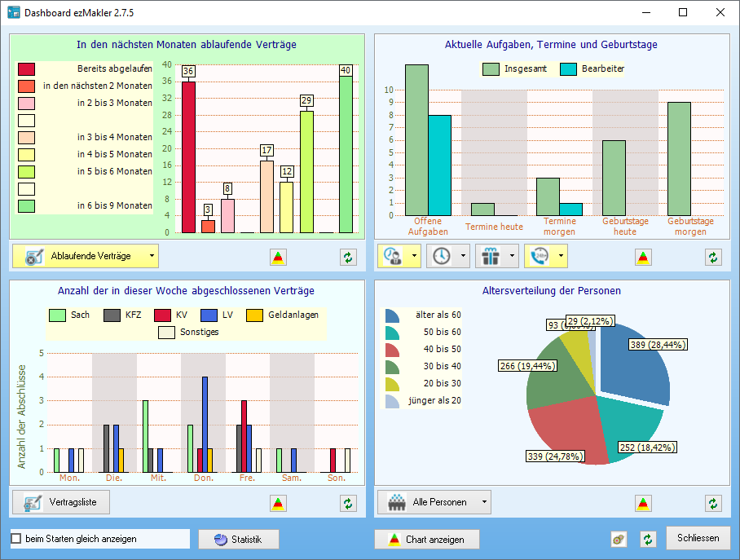Click the settings icon left of bottom refresh
The width and height of the screenshot is (740, 560).
coord(619,539)
